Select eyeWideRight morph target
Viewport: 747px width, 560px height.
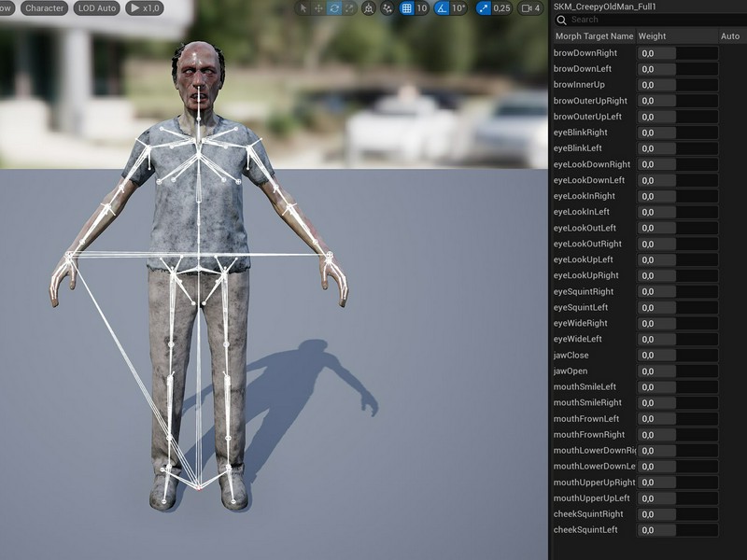pyautogui.click(x=580, y=323)
